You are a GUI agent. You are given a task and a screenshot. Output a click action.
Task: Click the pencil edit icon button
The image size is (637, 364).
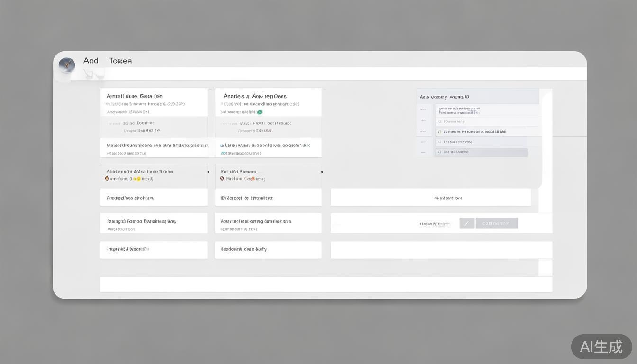(x=467, y=223)
